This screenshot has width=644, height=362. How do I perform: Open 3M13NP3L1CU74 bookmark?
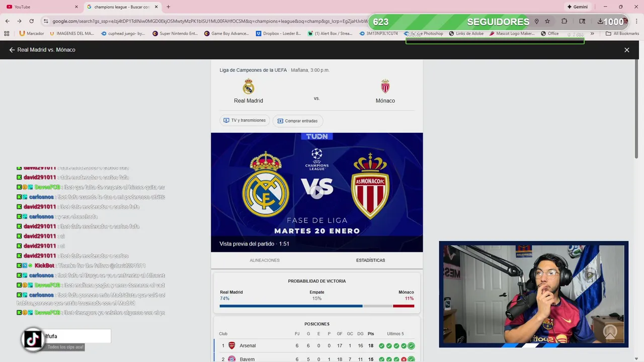tap(379, 34)
